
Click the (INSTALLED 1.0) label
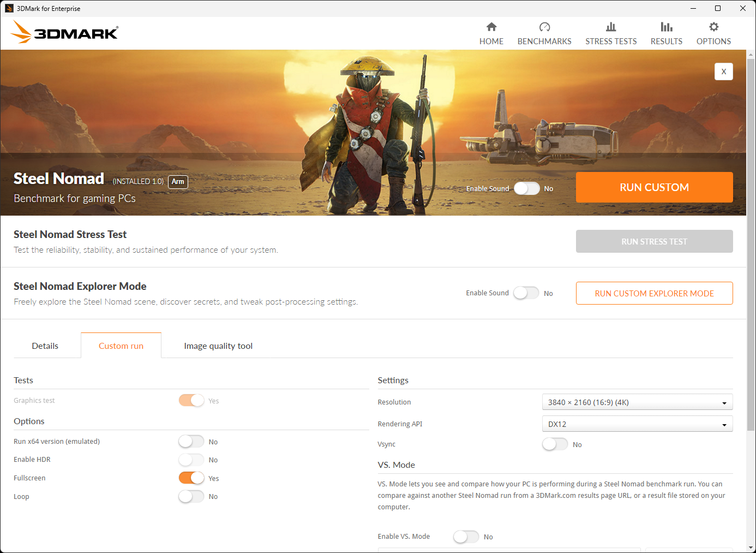138,181
